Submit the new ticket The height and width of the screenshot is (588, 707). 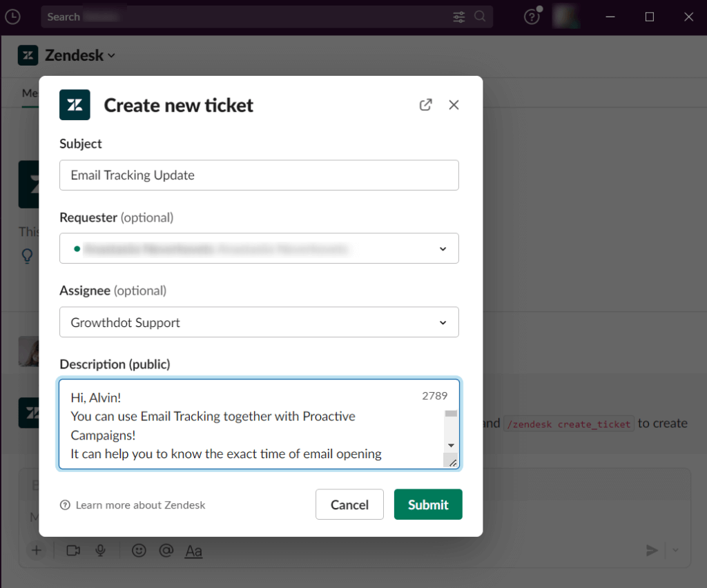click(x=427, y=504)
